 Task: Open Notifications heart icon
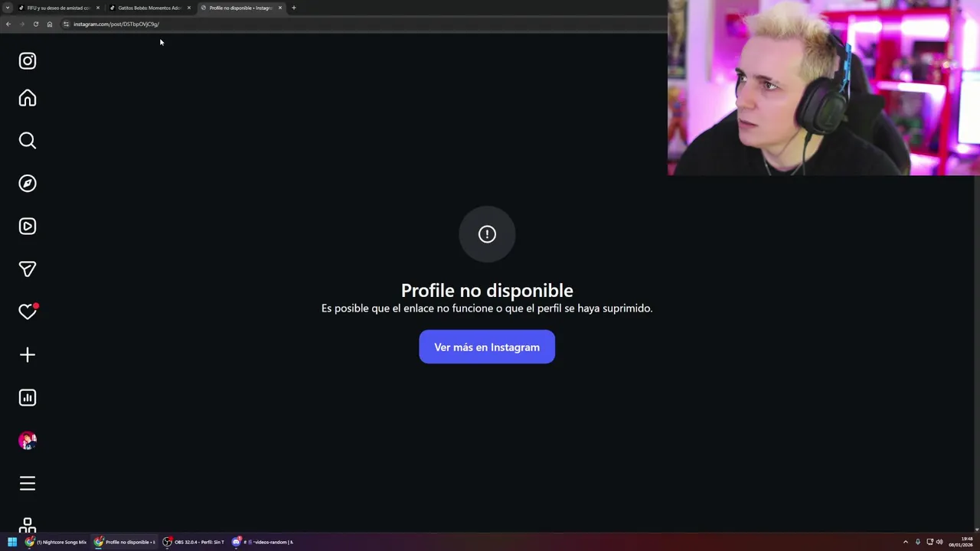pyautogui.click(x=28, y=311)
